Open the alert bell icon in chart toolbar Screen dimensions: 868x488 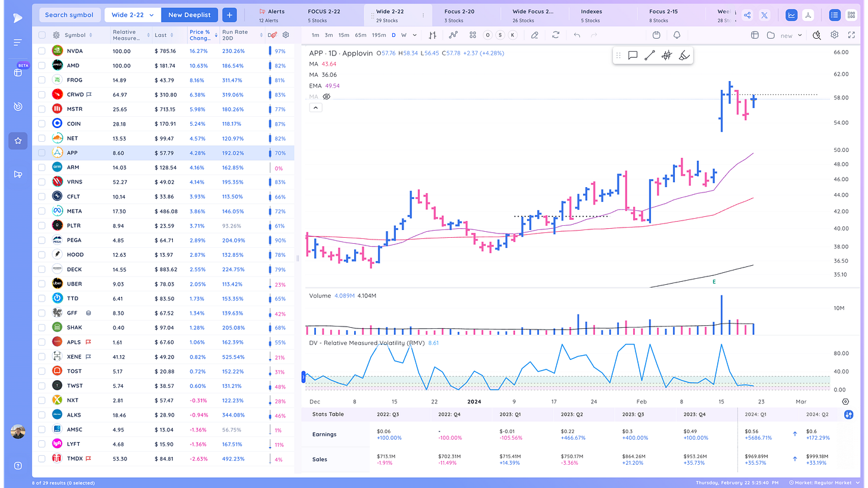(x=677, y=35)
